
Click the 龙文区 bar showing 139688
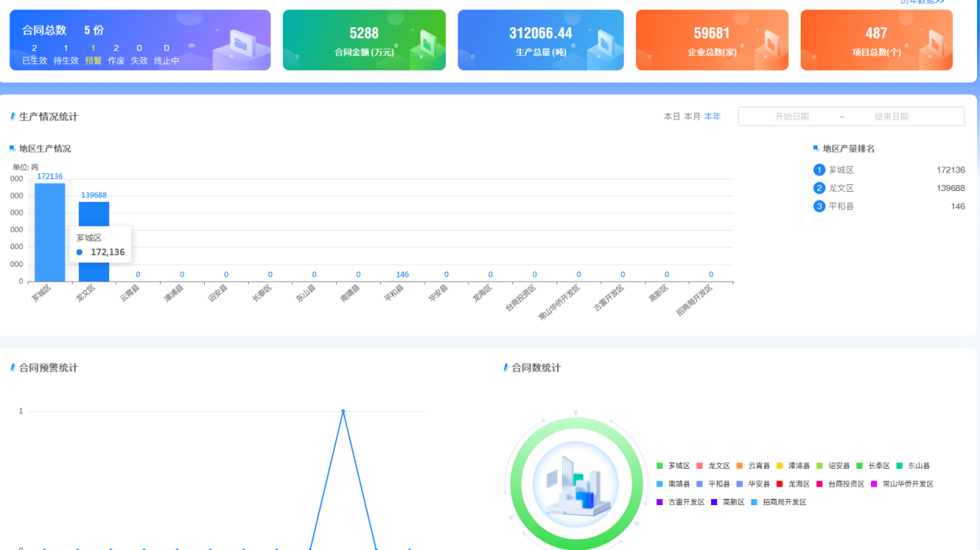94,241
